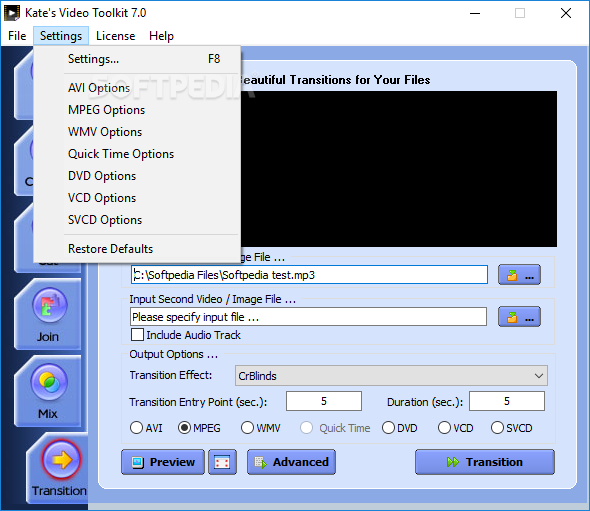The image size is (590, 511).
Task: Click the first video file path field
Action: click(x=309, y=275)
